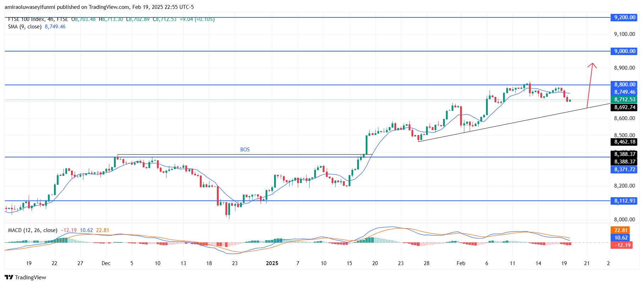Image resolution: width=644 pixels, height=285 pixels.
Task: Click the SMA (9, close) indicator legend
Action: coord(25,27)
